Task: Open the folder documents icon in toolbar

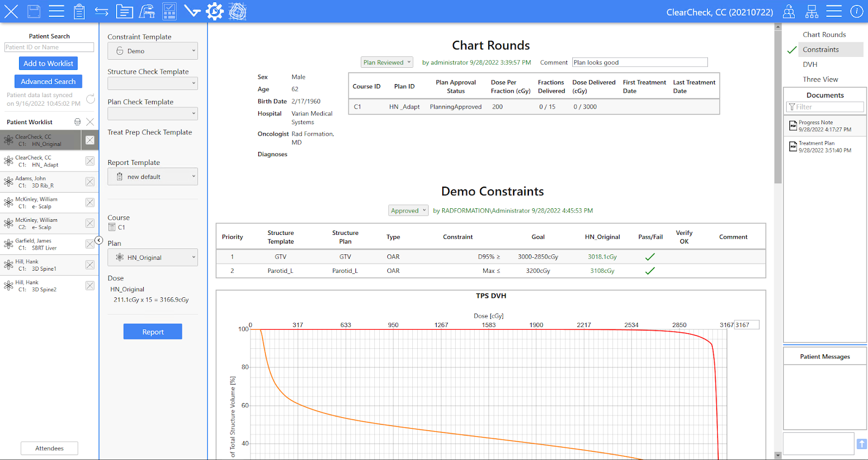Action: point(124,11)
